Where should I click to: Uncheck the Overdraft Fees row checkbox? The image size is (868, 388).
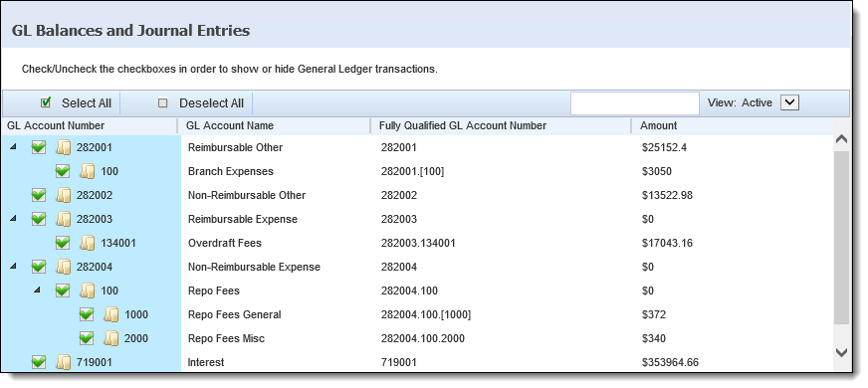click(x=63, y=243)
